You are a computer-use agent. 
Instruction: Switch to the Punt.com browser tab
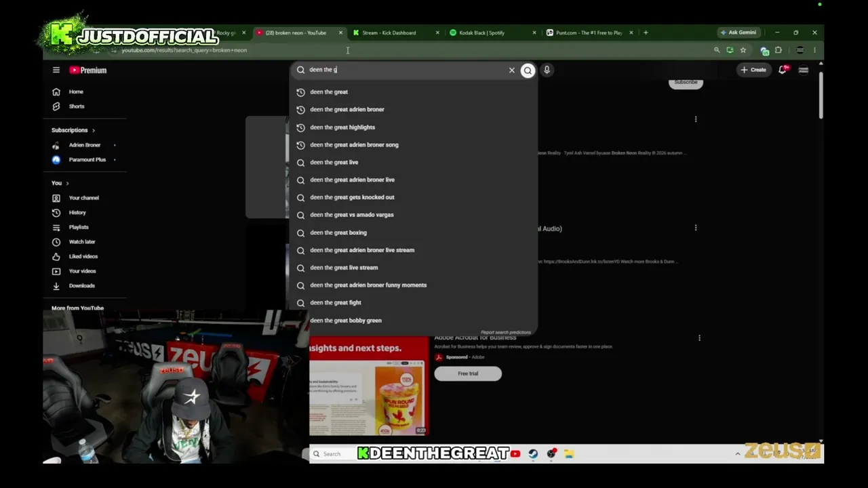(x=589, y=33)
